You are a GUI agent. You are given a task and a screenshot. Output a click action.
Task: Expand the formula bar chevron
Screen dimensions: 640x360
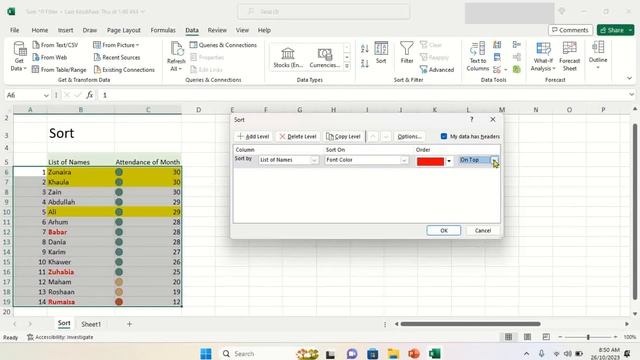[631, 95]
